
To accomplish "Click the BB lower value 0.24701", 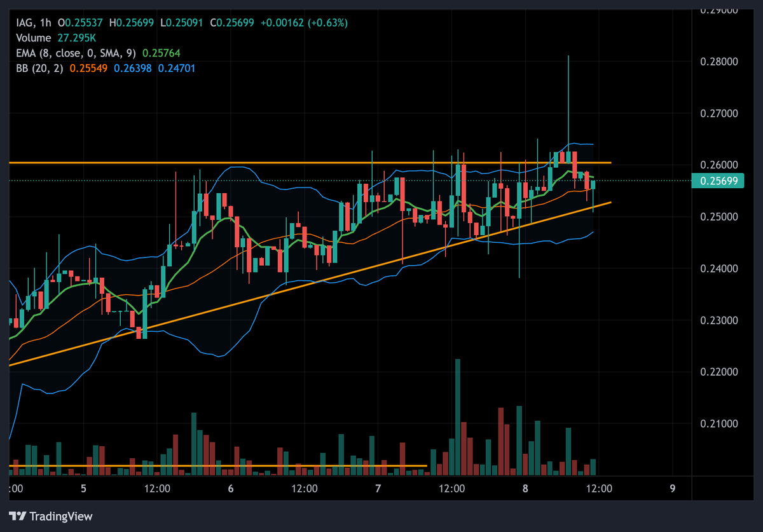I will click(x=177, y=68).
